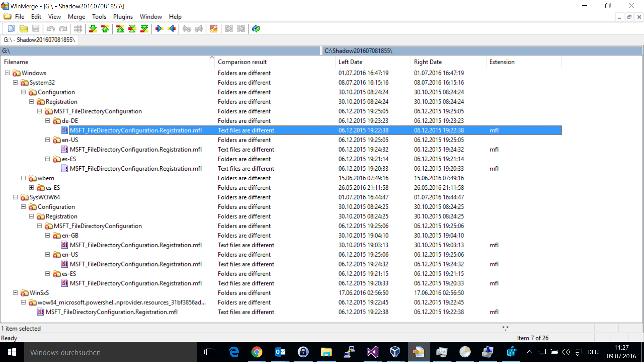Click the right date 17.06.2016 02:56:50
Image resolution: width=644 pixels, height=362 pixels.
[x=439, y=293]
